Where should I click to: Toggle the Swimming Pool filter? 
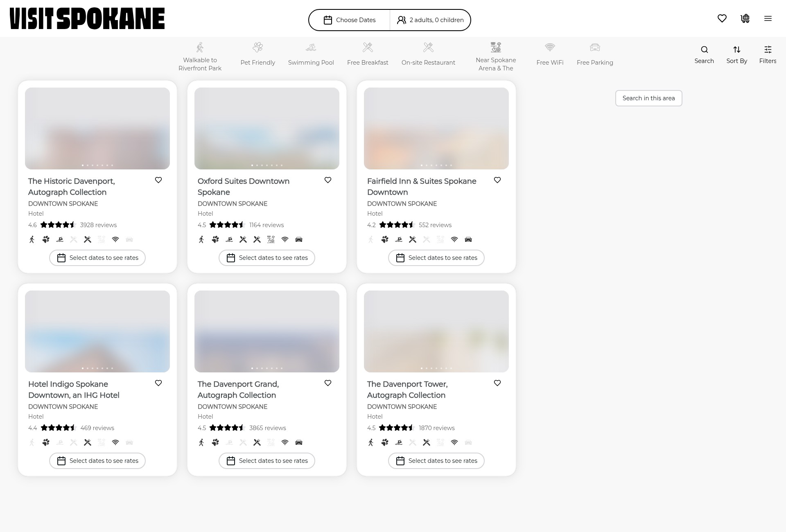(x=311, y=54)
